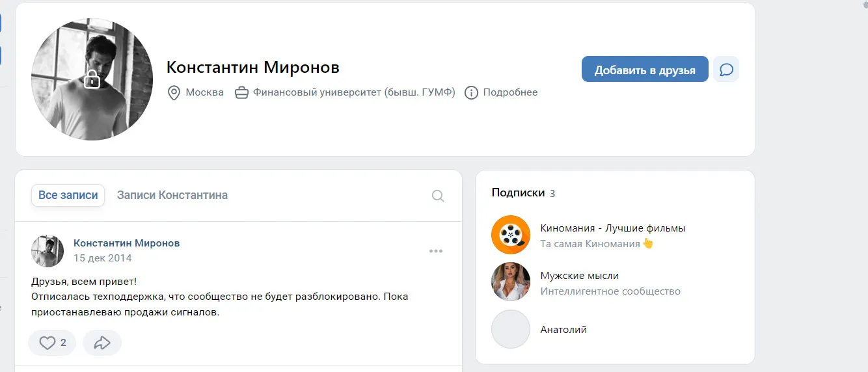
Task: Click the subtitle 'Та самая Киномания'
Action: (x=591, y=244)
